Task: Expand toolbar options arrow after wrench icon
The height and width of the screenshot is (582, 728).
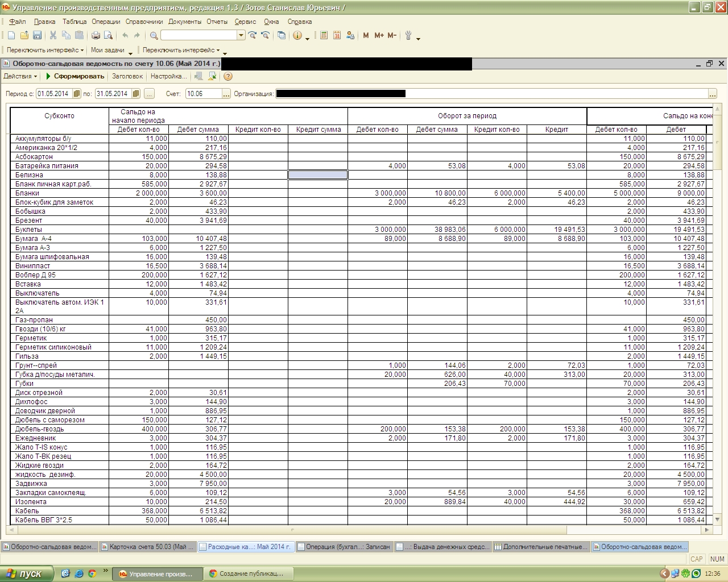Action: click(418, 38)
